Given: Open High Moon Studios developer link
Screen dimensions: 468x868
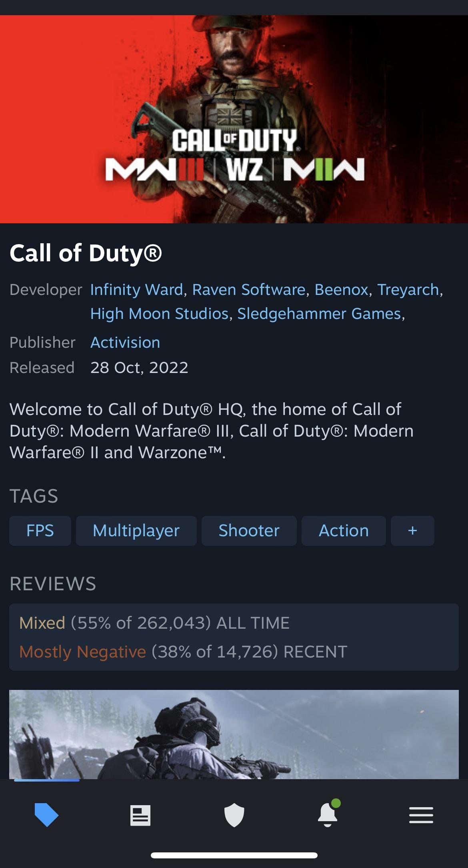Looking at the screenshot, I should tap(159, 314).
